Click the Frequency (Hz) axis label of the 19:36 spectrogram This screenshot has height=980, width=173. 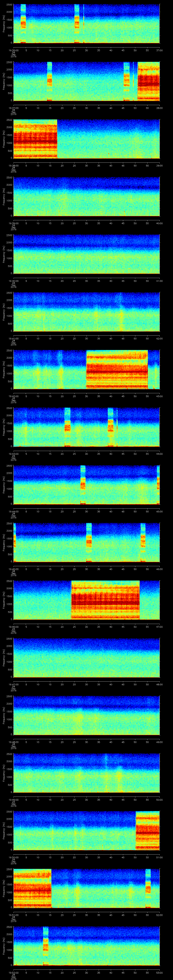pos(4,24)
